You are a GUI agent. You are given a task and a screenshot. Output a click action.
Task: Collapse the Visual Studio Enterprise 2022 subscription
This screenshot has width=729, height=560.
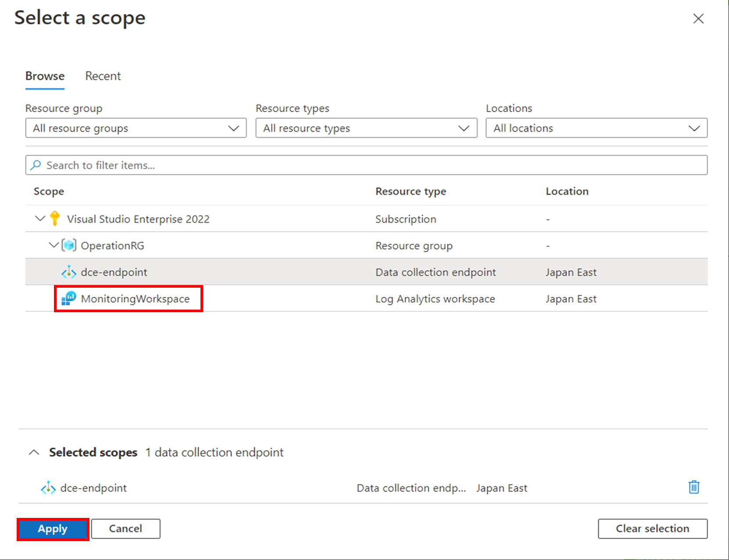(39, 219)
